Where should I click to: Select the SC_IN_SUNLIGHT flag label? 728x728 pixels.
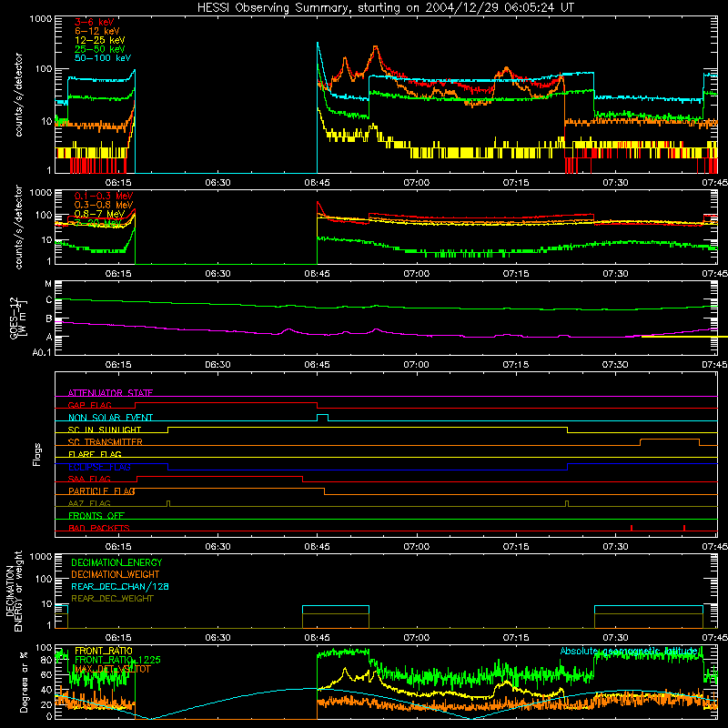coord(105,430)
